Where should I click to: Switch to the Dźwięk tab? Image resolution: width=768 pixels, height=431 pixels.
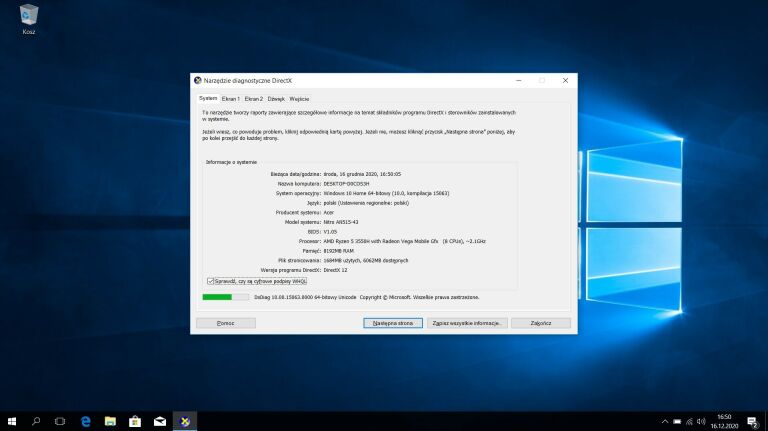pyautogui.click(x=276, y=98)
